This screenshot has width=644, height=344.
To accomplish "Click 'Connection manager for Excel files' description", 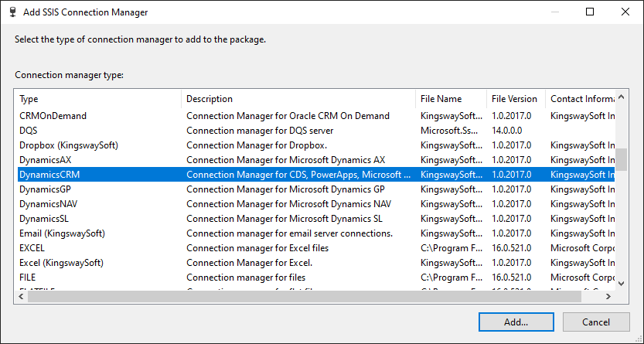I will point(257,248).
